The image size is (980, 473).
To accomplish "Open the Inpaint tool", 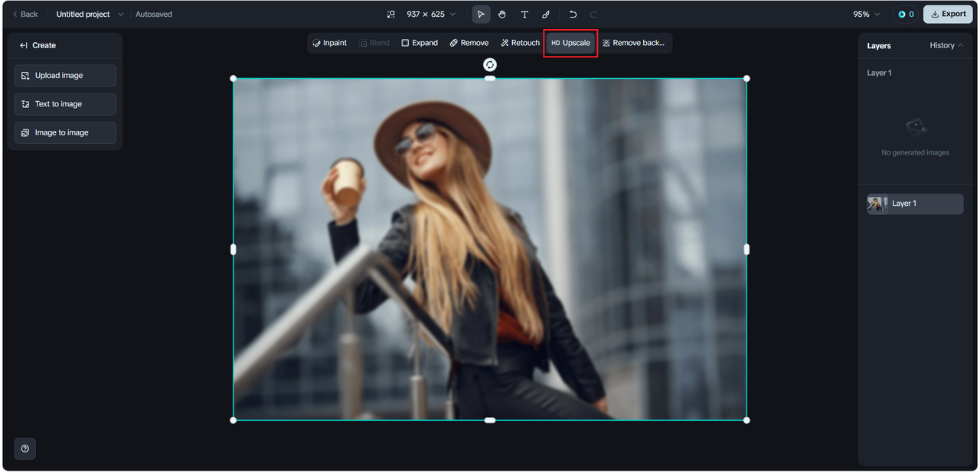I will [330, 43].
